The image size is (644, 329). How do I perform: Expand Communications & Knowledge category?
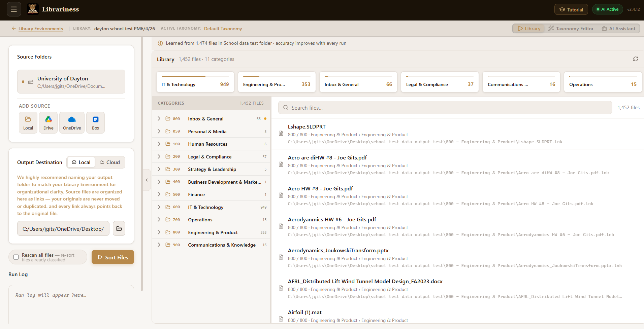coord(159,245)
